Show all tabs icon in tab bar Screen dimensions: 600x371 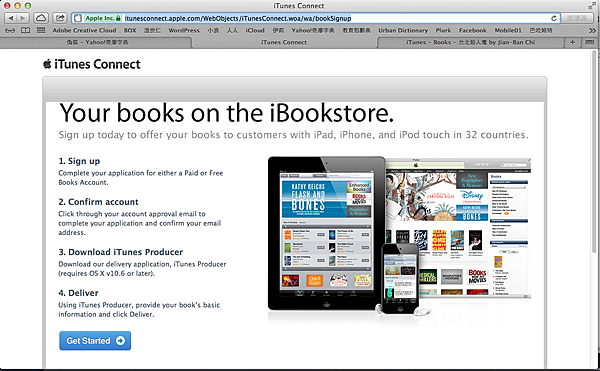[589, 42]
